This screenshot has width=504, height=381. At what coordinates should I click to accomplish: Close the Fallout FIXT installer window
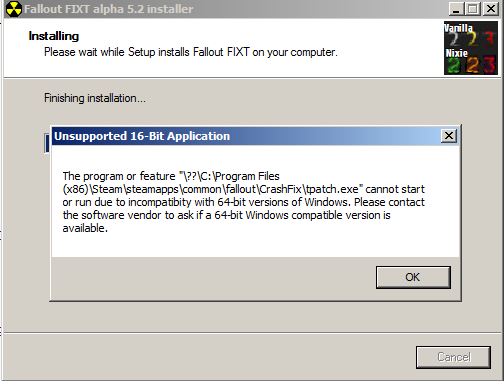click(x=491, y=9)
